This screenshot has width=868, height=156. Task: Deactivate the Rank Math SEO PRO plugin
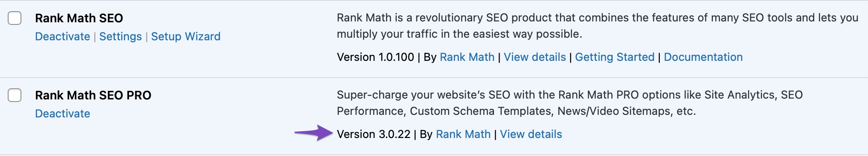click(63, 114)
